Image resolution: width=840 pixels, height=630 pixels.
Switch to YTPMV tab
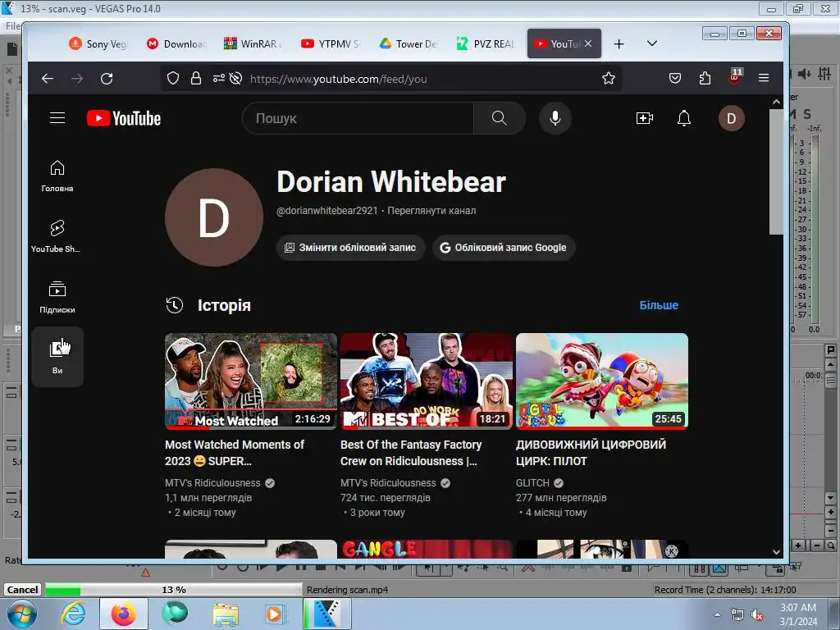pyautogui.click(x=331, y=44)
